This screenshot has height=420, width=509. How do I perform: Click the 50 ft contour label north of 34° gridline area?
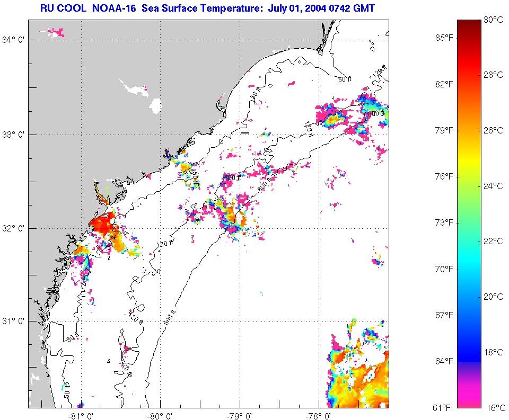point(345,79)
